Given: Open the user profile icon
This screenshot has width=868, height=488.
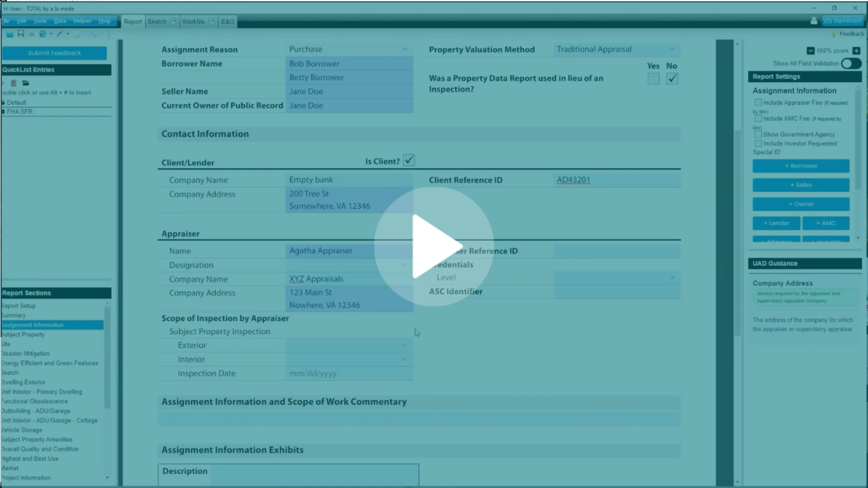Looking at the screenshot, I should click(x=814, y=21).
